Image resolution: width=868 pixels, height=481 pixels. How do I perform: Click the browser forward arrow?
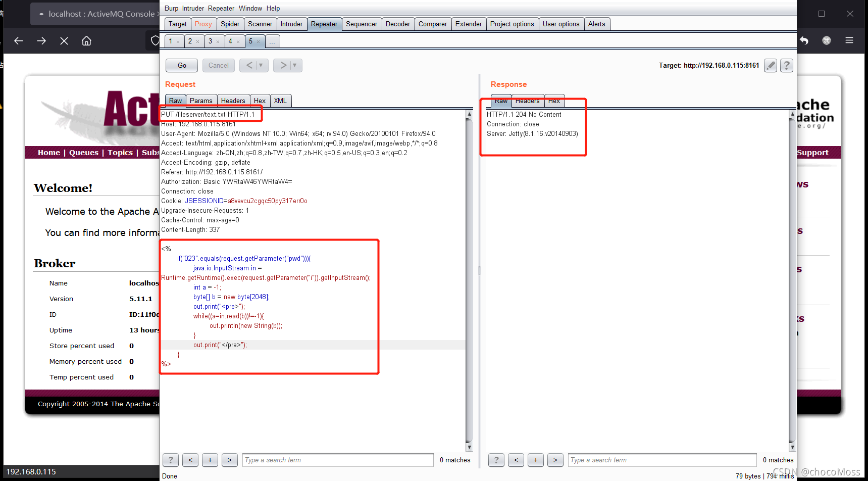coord(41,41)
